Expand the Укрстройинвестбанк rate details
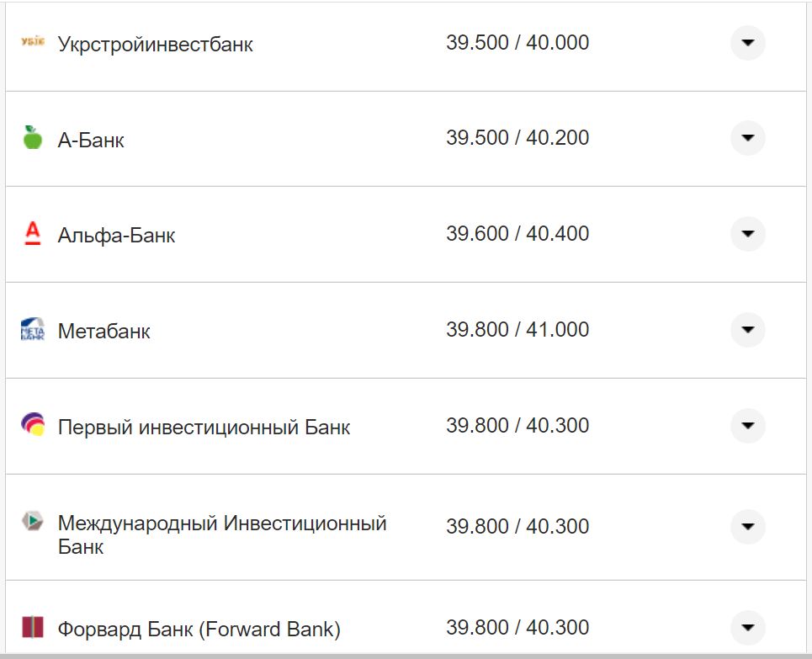 click(x=747, y=43)
